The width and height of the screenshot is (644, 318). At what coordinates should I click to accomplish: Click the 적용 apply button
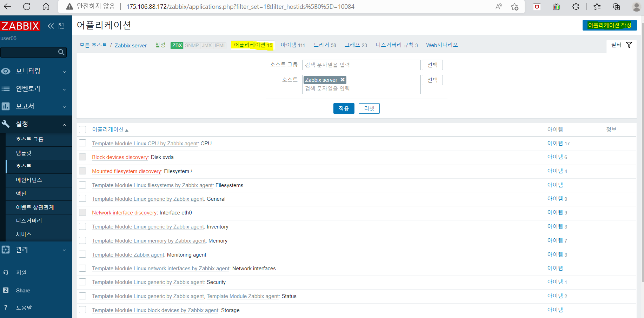pos(344,108)
